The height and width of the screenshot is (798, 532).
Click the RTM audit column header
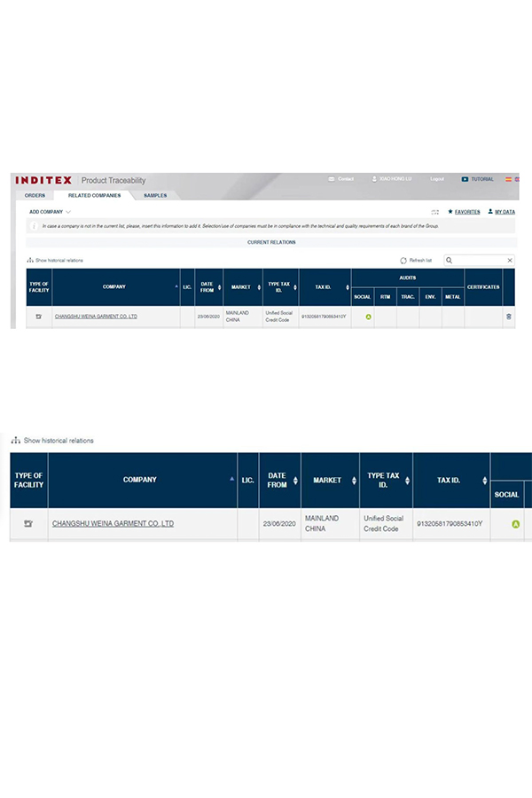click(386, 297)
